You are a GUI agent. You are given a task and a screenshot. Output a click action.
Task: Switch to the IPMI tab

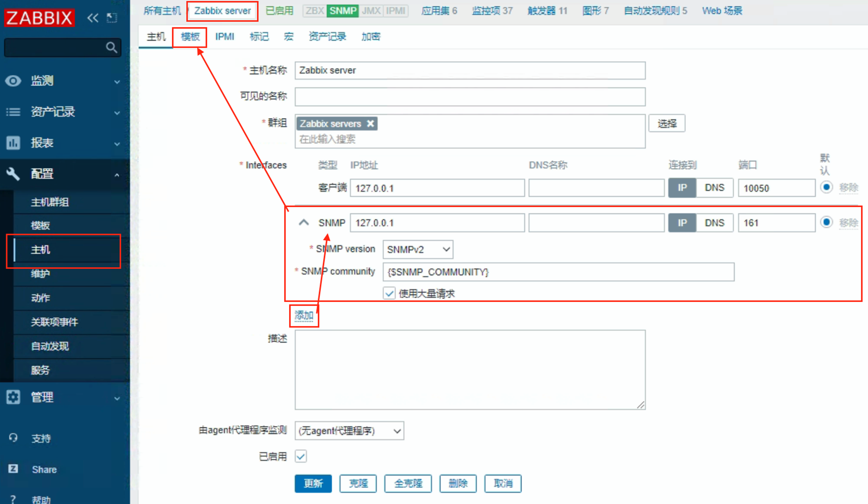click(224, 37)
